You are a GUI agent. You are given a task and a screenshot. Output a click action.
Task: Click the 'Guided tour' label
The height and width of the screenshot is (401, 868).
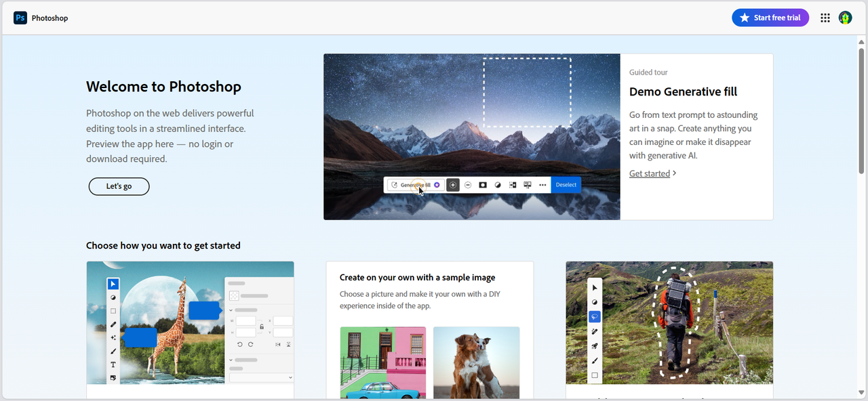coord(648,72)
